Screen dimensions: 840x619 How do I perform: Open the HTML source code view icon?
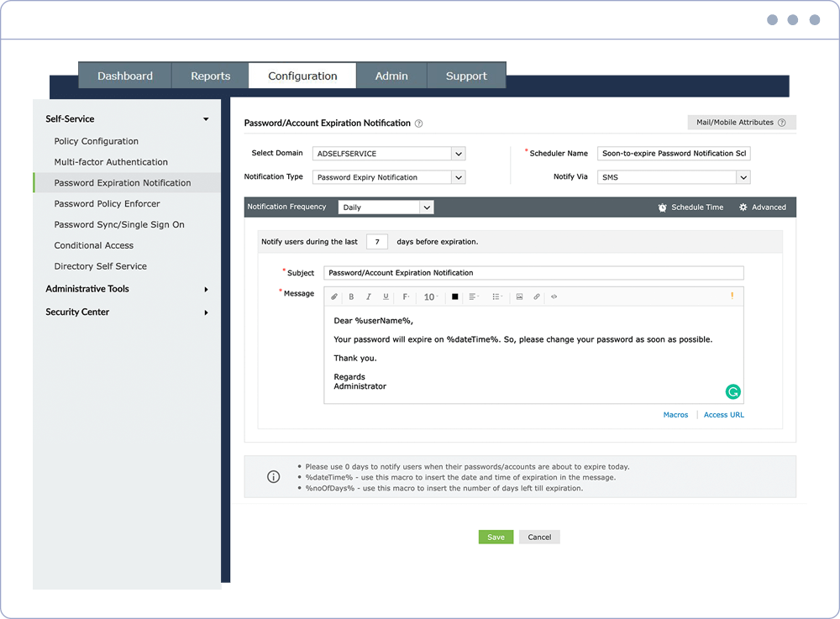(554, 296)
